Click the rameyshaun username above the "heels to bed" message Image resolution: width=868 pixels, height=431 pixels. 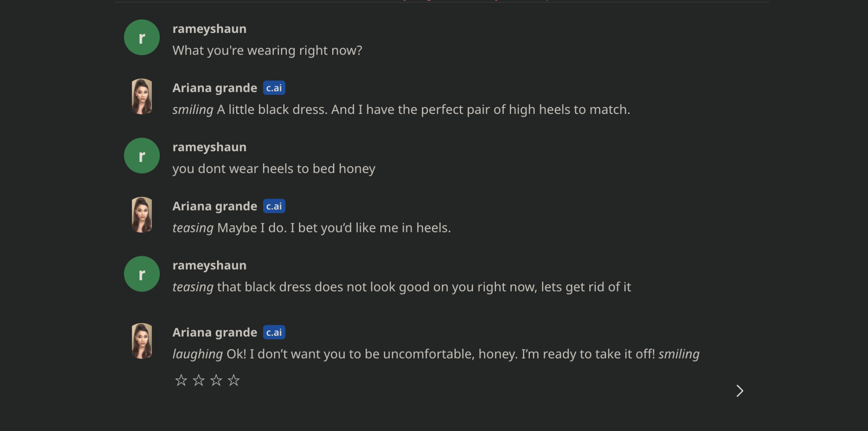point(209,147)
